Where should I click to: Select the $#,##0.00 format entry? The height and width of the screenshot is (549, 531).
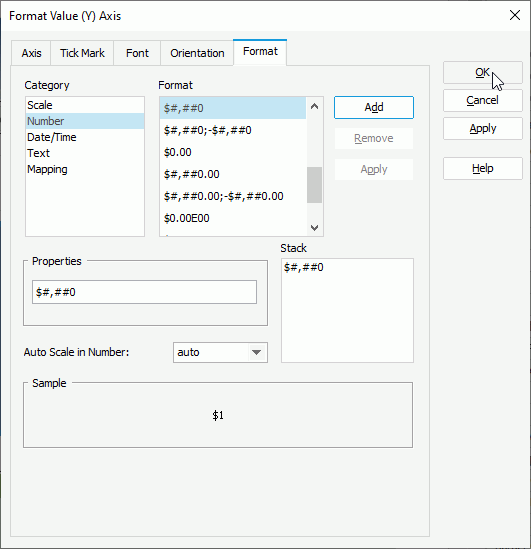point(233,174)
